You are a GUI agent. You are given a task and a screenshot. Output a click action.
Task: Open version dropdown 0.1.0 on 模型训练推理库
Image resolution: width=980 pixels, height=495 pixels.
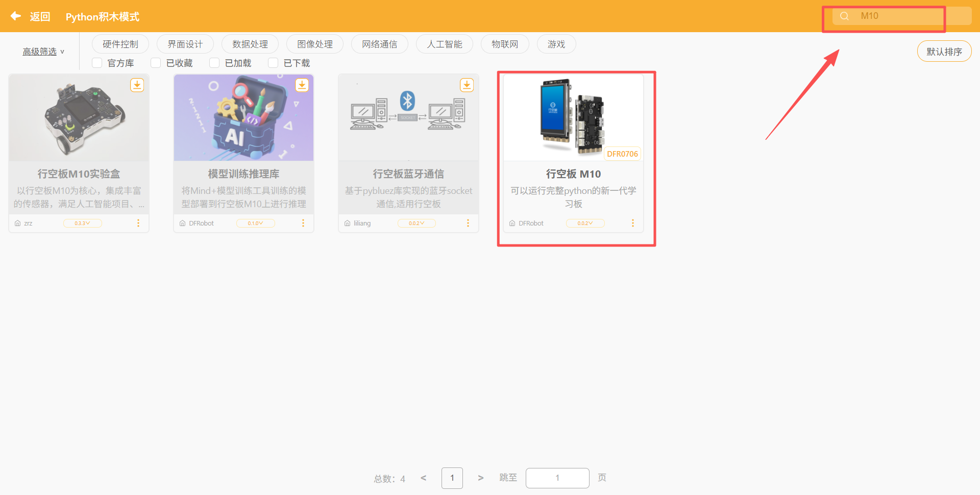(255, 223)
